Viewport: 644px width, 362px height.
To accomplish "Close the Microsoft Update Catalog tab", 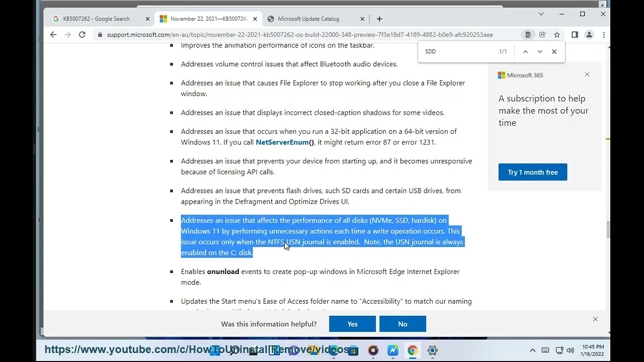I will [362, 19].
